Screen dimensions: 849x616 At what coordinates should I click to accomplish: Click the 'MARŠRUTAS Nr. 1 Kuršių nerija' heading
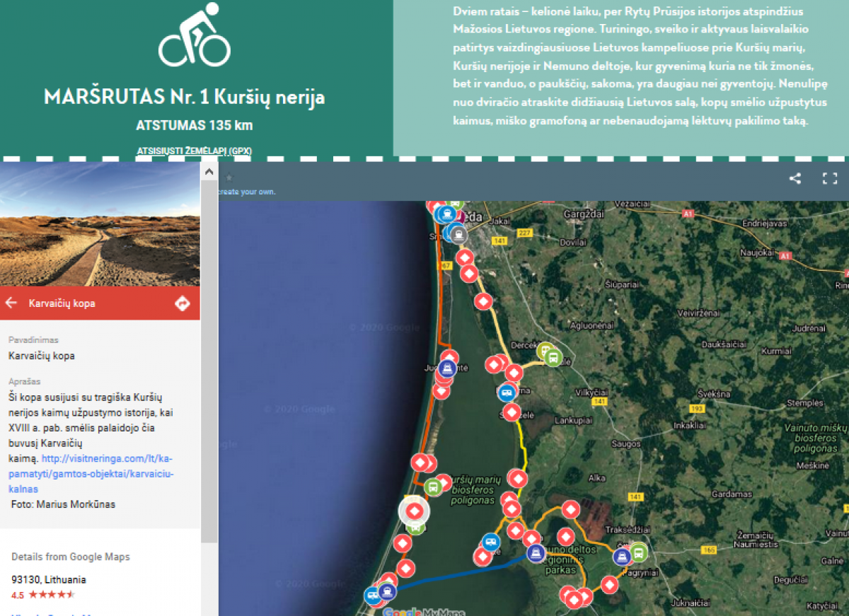point(185,97)
